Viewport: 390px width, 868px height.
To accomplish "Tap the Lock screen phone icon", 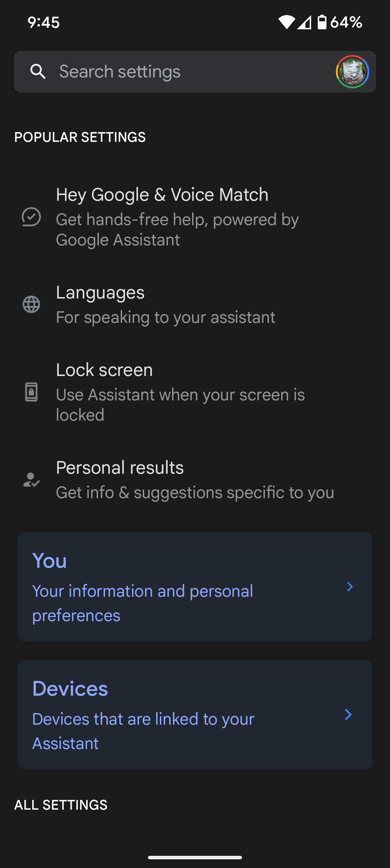I will [x=31, y=392].
